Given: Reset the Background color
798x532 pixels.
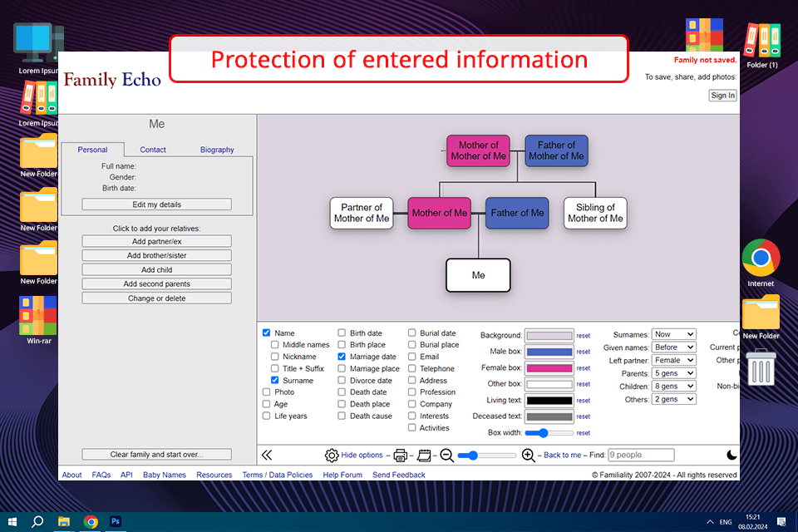Looking at the screenshot, I should point(584,336).
